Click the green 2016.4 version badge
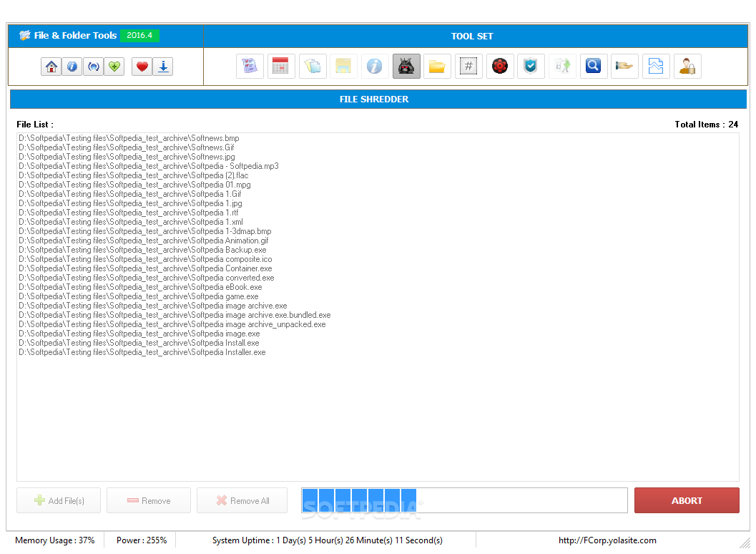Image resolution: width=756 pixels, height=554 pixels. tap(139, 35)
